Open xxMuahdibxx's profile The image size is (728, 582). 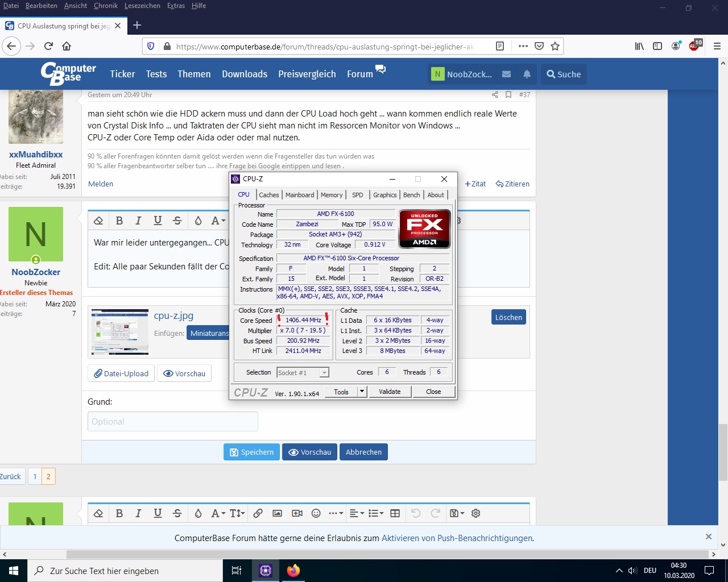36,154
